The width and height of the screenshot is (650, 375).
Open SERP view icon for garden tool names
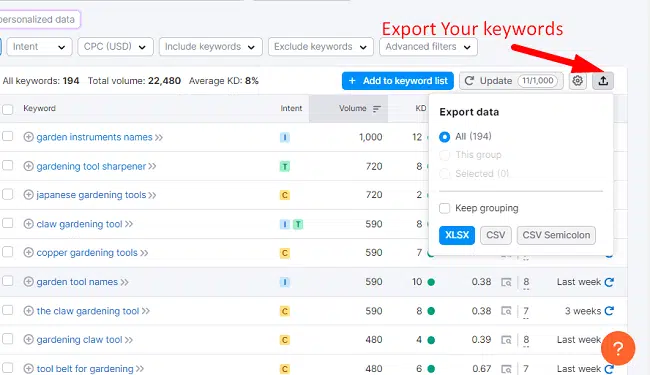pos(506,282)
